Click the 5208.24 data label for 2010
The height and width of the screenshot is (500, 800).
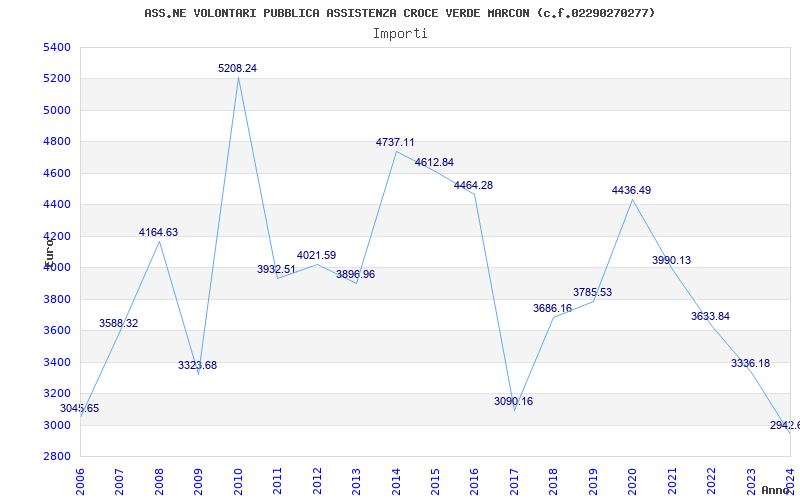click(237, 68)
